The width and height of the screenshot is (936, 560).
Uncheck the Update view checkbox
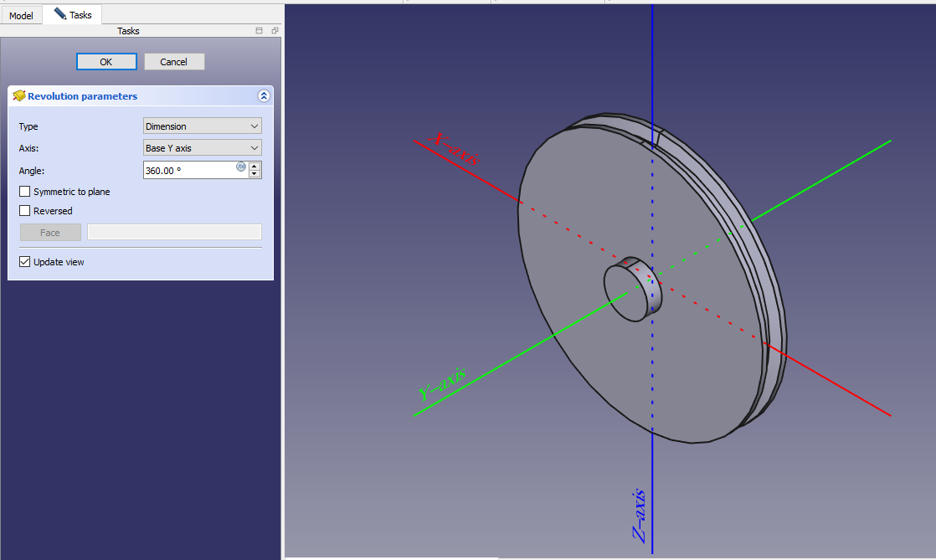pos(24,261)
